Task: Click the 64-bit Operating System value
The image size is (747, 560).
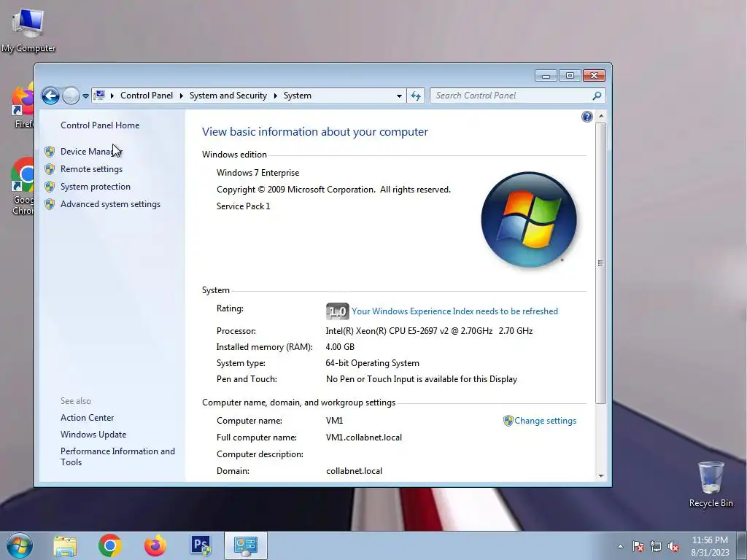Action: tap(372, 363)
